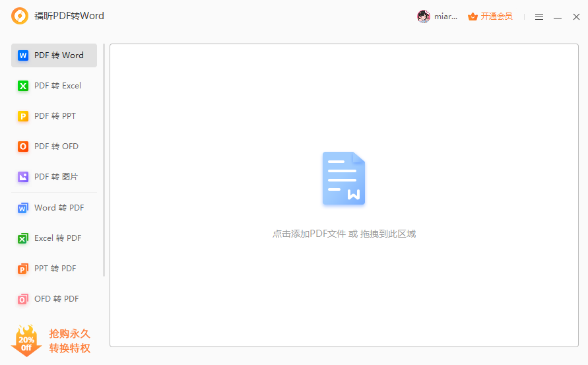Select Word 转 PDF conversion
This screenshot has width=588, height=365.
click(54, 208)
